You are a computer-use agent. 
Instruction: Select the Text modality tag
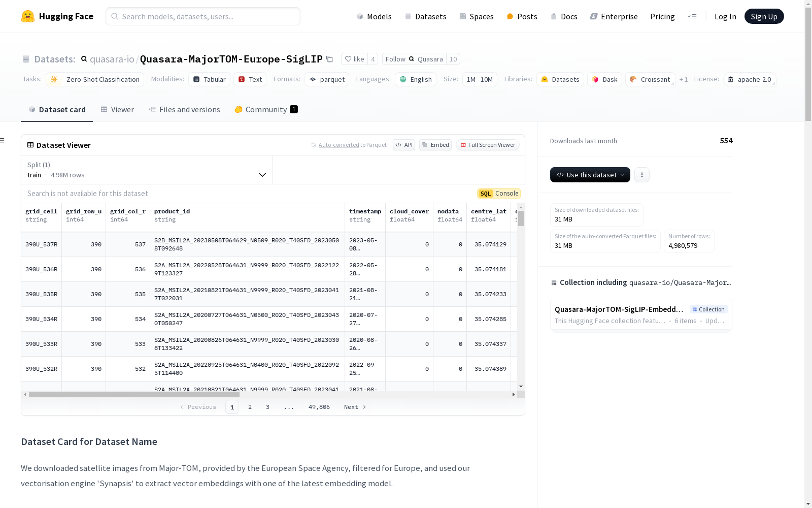point(250,79)
